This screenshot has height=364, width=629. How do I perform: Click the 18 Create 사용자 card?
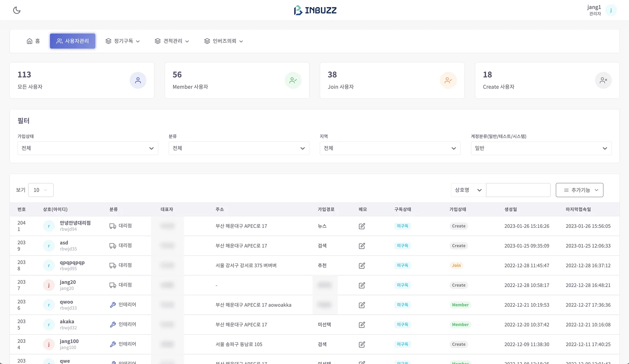click(547, 80)
